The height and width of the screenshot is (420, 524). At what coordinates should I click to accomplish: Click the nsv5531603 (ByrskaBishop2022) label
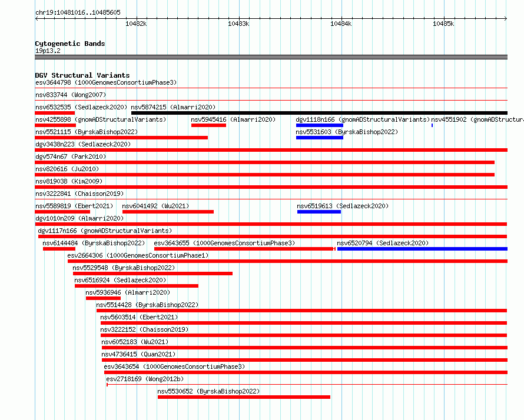pos(347,132)
